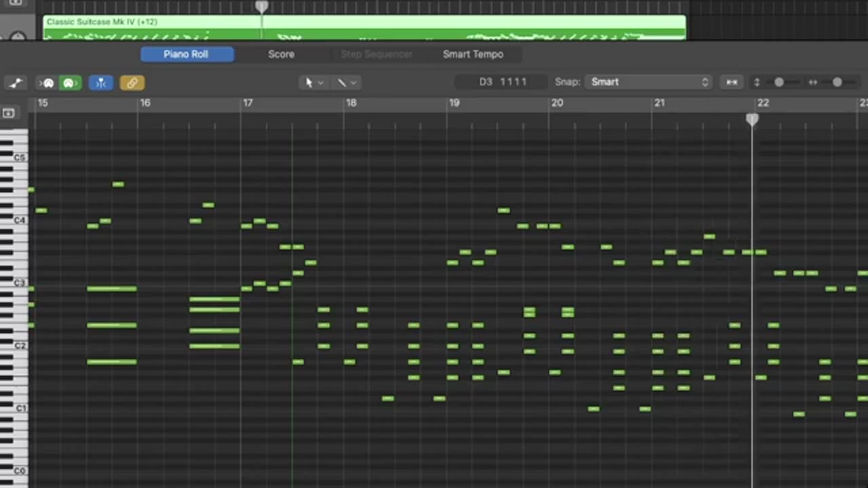This screenshot has width=868, height=488.
Task: Open the command-click tool menu chevron
Action: pos(354,83)
